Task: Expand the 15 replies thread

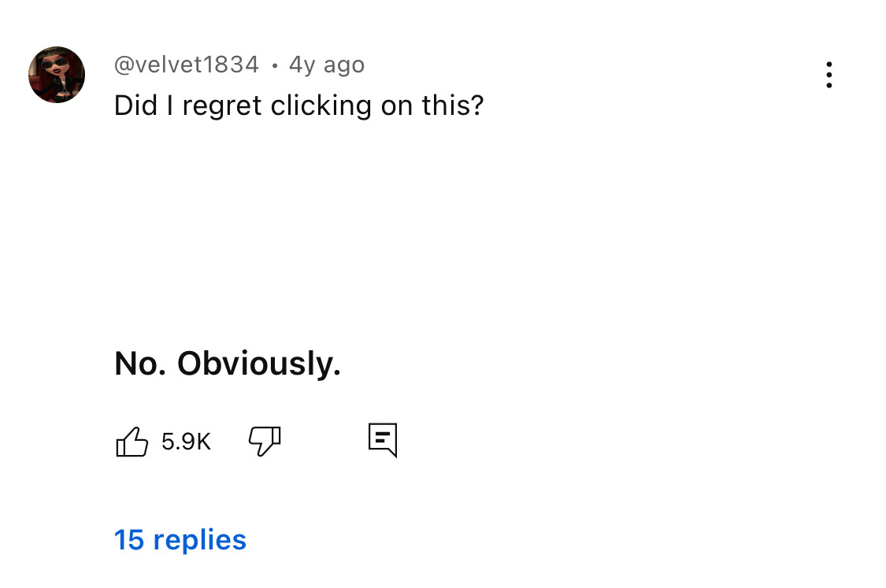Action: pyautogui.click(x=180, y=540)
